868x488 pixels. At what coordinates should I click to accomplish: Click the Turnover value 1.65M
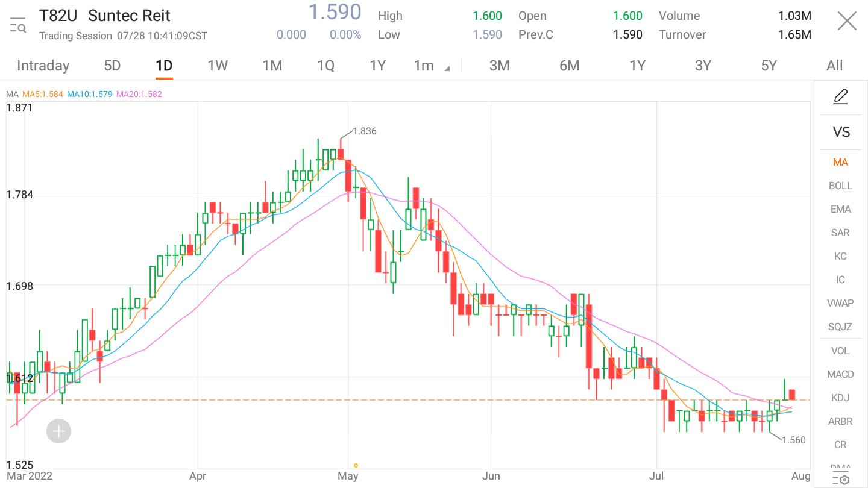[794, 34]
